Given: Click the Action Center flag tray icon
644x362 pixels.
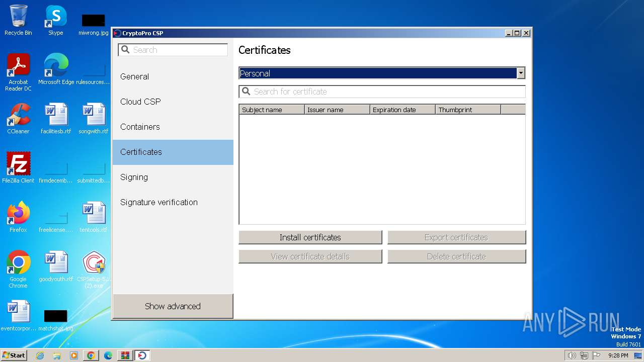Looking at the screenshot, I should point(596,355).
